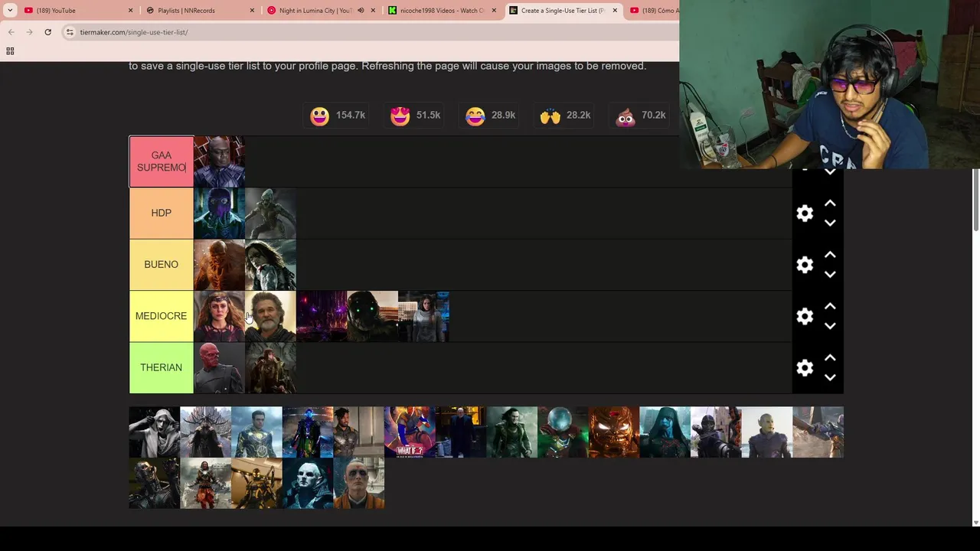The image size is (980, 551).
Task: Select the yellow BUENO tier label
Action: tap(161, 265)
